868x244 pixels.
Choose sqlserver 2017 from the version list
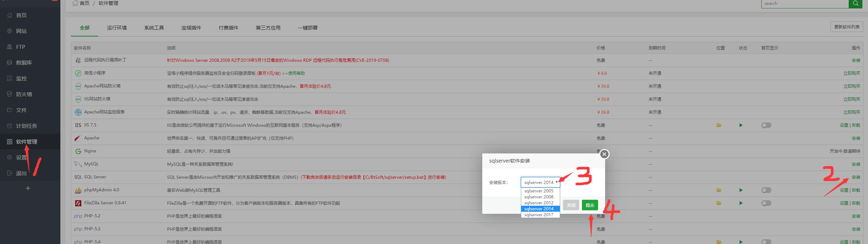coord(540,215)
